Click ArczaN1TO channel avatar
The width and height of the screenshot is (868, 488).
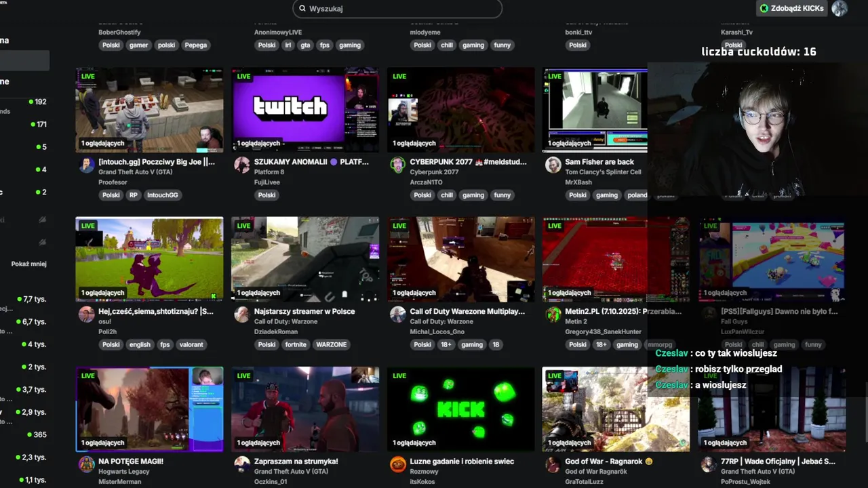pos(398,165)
